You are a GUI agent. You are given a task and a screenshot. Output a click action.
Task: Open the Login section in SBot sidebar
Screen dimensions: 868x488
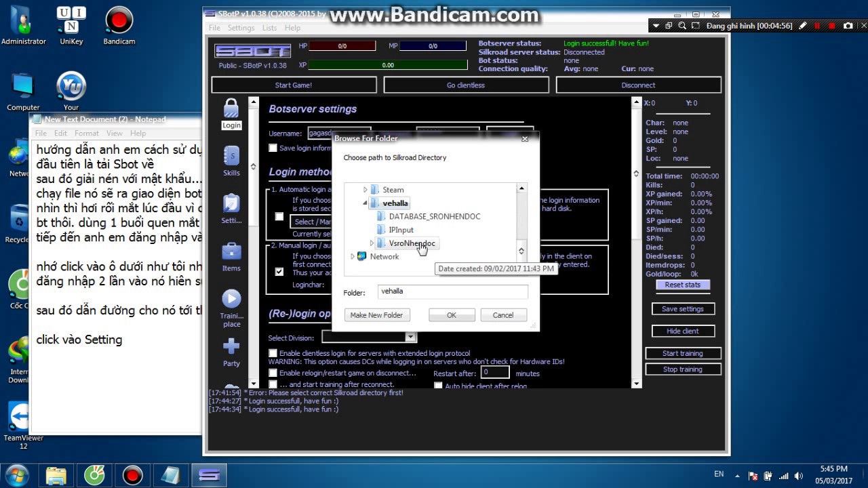[231, 114]
